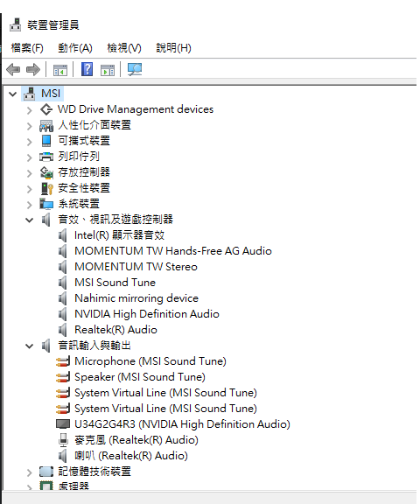The width and height of the screenshot is (420, 504).
Task: Click the monitor icon beside U34G2G4R3
Action: [x=63, y=424]
